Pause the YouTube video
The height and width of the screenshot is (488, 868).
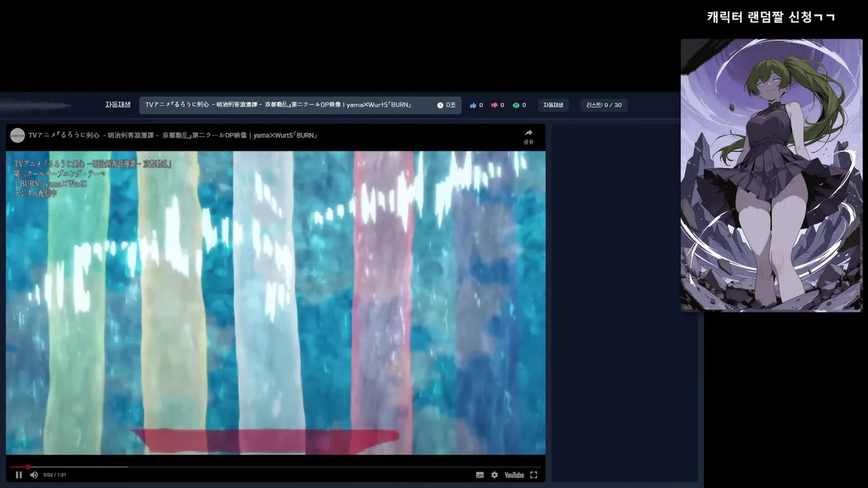coord(18,475)
